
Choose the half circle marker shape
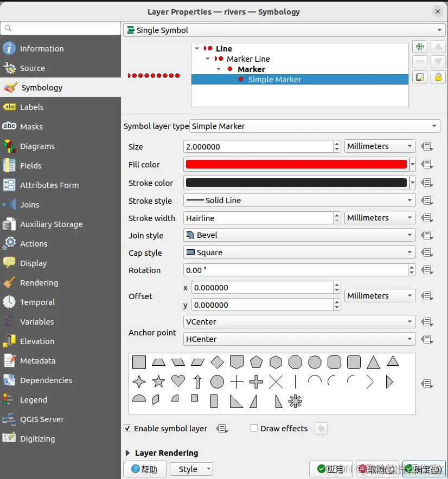point(139,398)
